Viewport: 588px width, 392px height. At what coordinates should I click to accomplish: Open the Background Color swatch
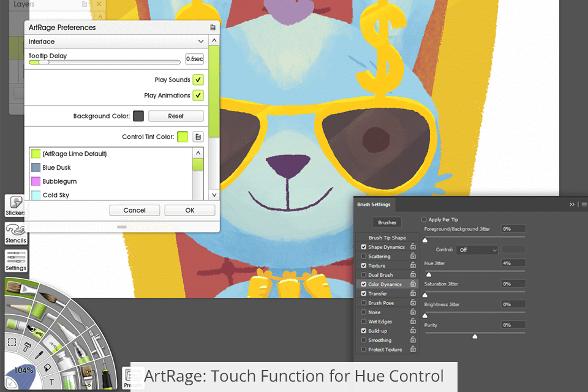click(x=138, y=116)
